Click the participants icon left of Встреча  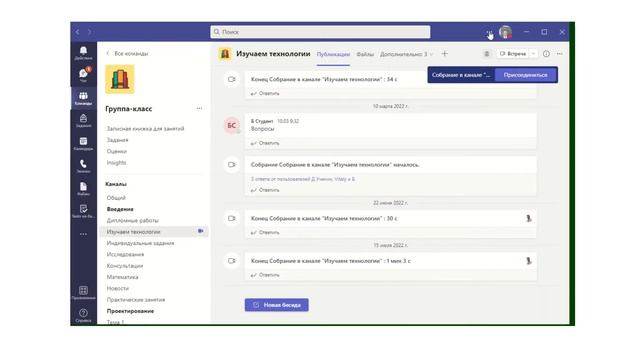[487, 54]
